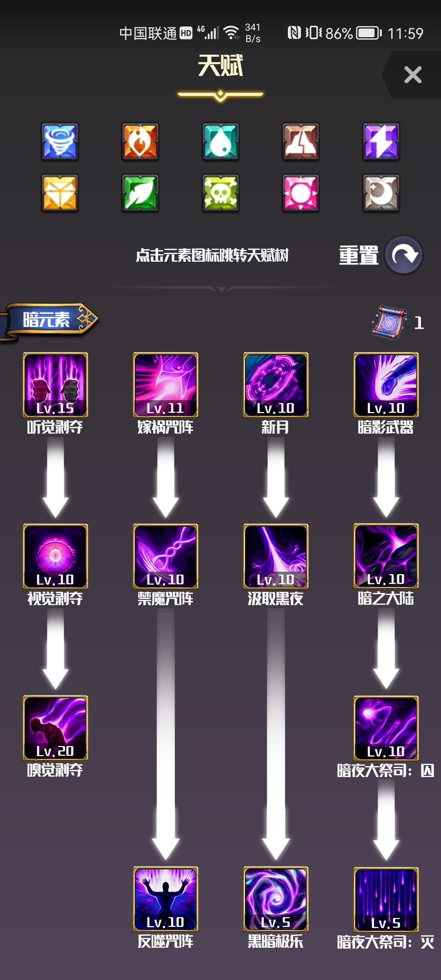Select the pink light orb element icon
441x980 pixels.
[x=301, y=193]
